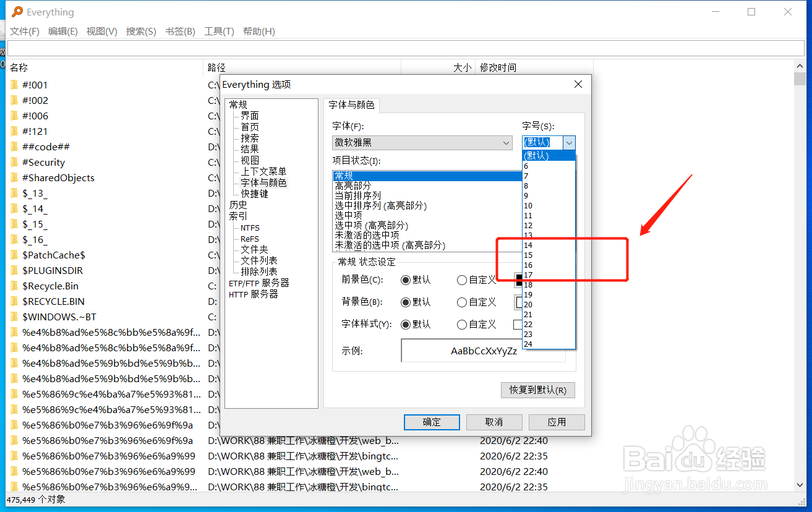Viewport: 812px width, 512px height.
Task: Open the 字体 font dropdown (微软雅黑)
Action: [x=422, y=143]
